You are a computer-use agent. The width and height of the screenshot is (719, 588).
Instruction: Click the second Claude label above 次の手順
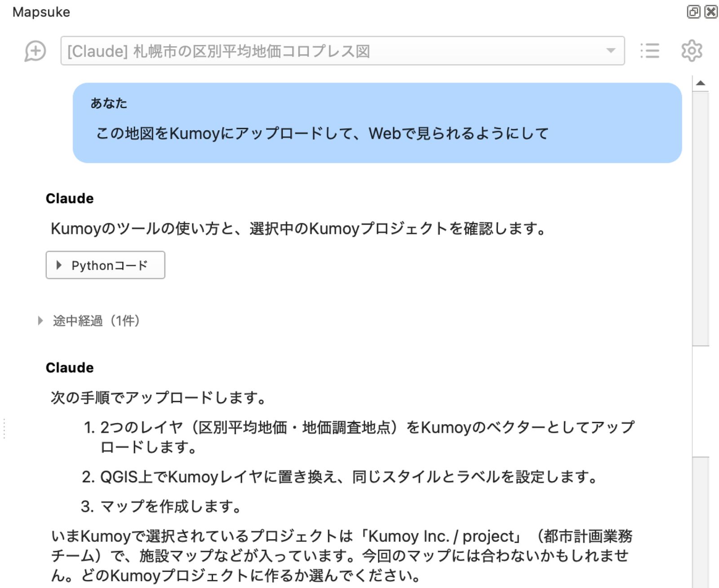(x=70, y=368)
